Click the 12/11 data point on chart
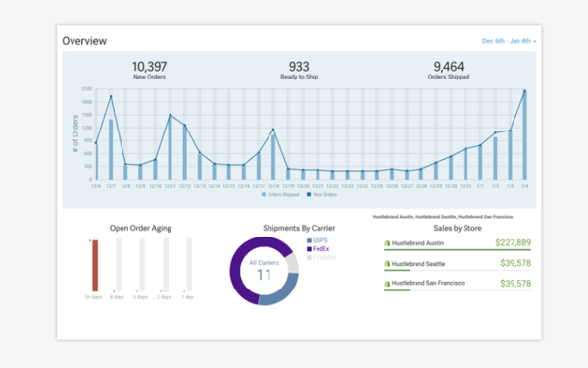The image size is (588, 368). (x=170, y=115)
